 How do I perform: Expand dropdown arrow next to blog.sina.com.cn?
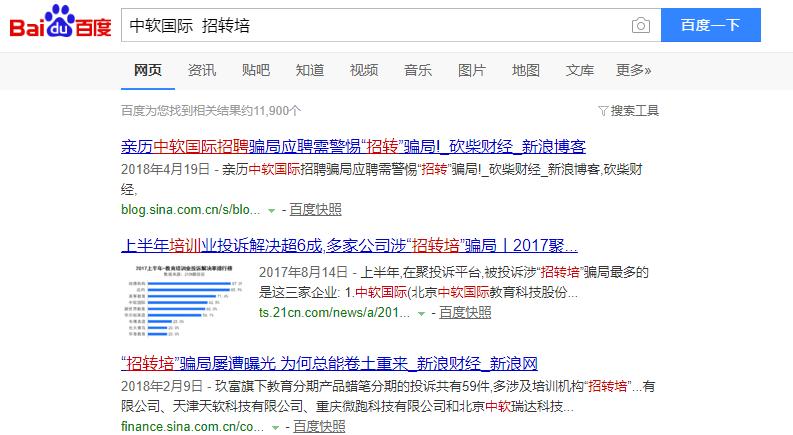[x=272, y=210]
